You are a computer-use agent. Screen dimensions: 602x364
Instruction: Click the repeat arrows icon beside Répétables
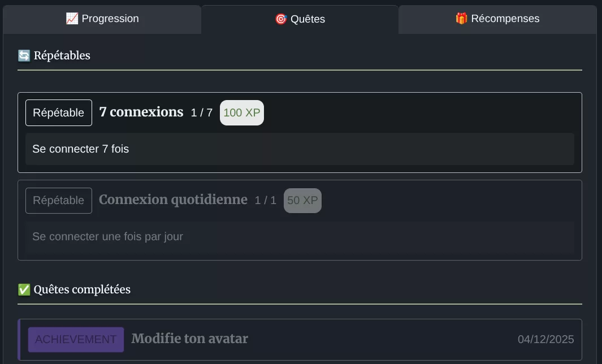pos(24,55)
